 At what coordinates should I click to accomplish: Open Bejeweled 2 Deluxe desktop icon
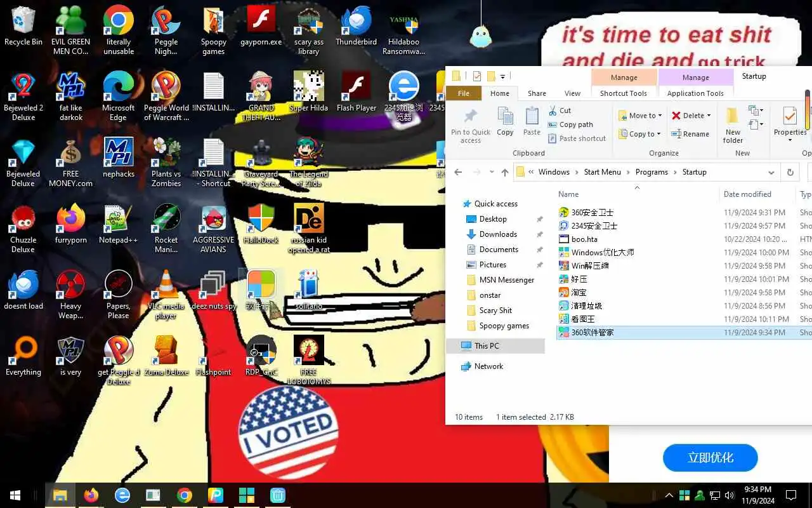point(23,97)
